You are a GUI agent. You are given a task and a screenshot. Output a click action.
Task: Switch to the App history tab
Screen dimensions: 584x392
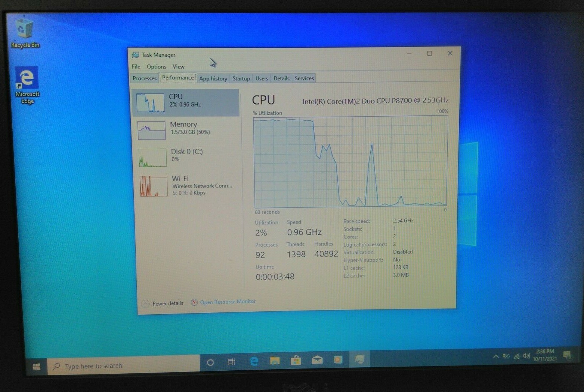[x=213, y=78]
